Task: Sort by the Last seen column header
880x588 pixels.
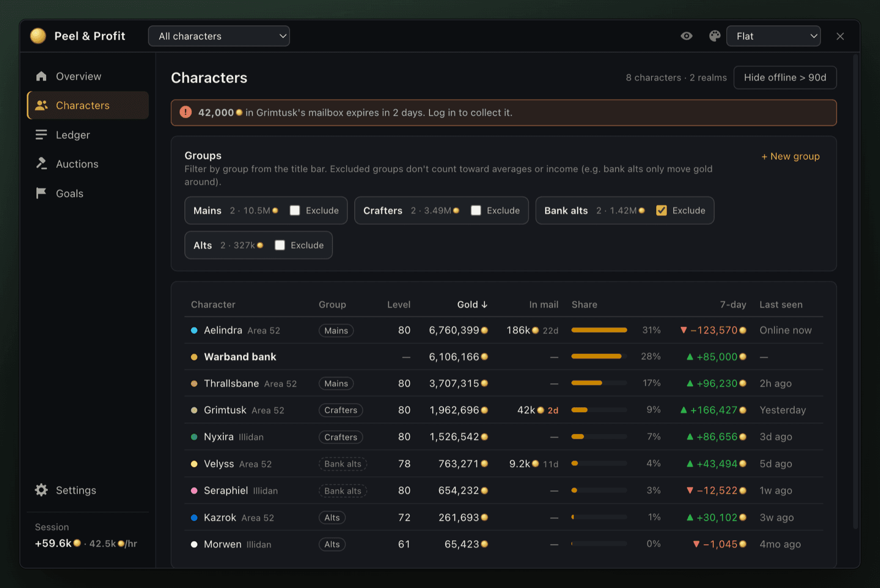Action: coord(781,304)
